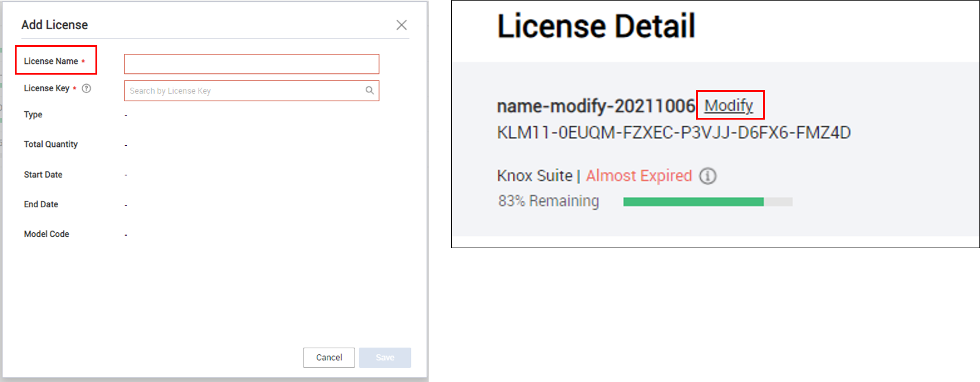Click the Model Code label
The height and width of the screenshot is (382, 980).
click(x=46, y=234)
